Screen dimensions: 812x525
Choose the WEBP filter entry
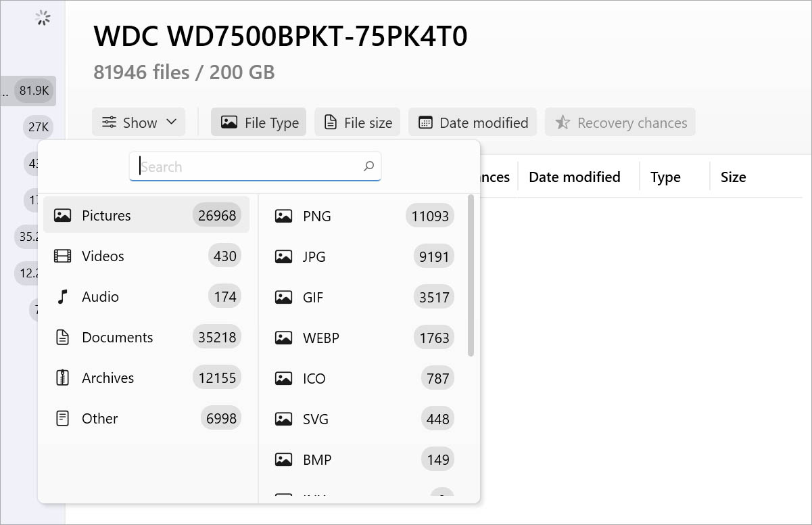pos(320,338)
